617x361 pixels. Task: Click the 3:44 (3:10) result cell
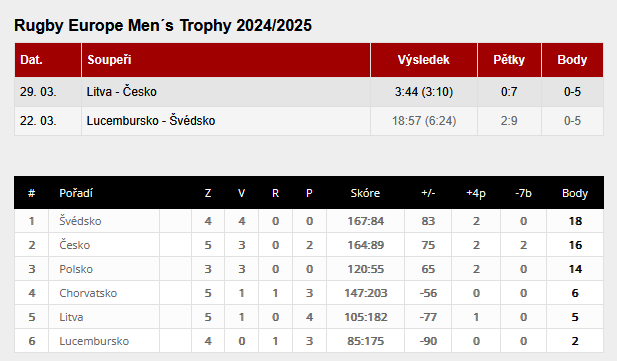(424, 92)
